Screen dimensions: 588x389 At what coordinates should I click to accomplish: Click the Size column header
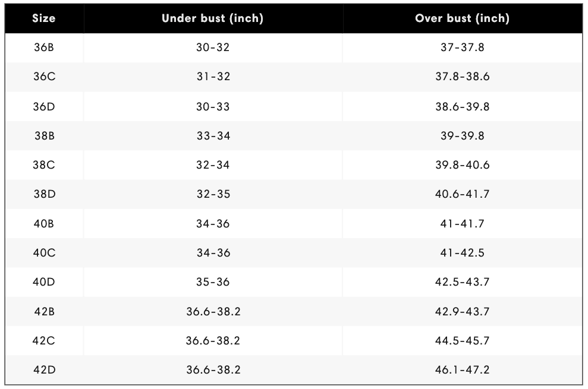tap(44, 18)
